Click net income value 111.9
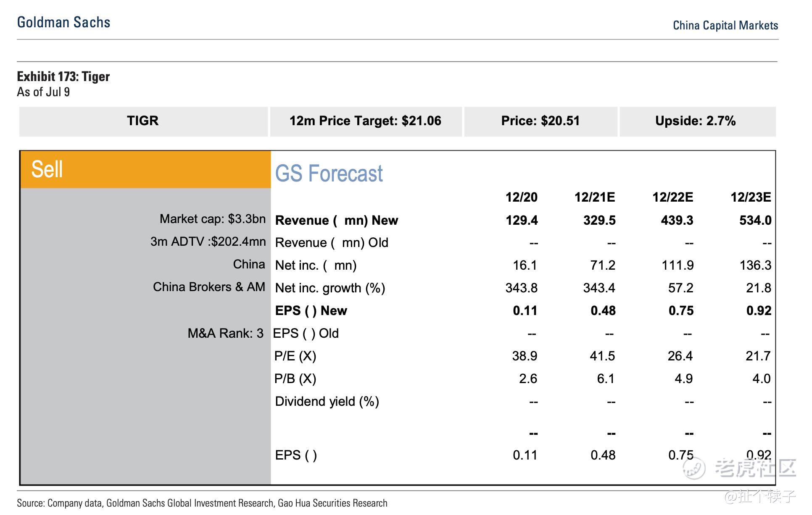The image size is (812, 515). click(x=678, y=265)
